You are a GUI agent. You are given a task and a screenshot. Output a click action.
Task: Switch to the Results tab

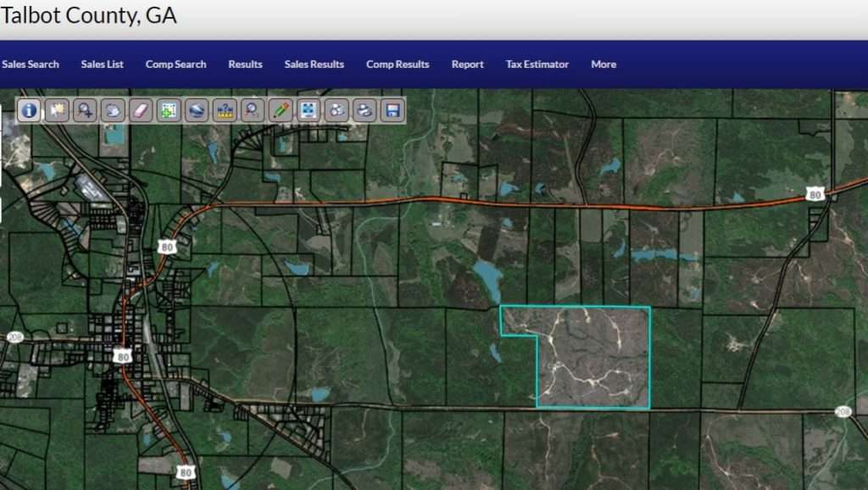coord(245,64)
